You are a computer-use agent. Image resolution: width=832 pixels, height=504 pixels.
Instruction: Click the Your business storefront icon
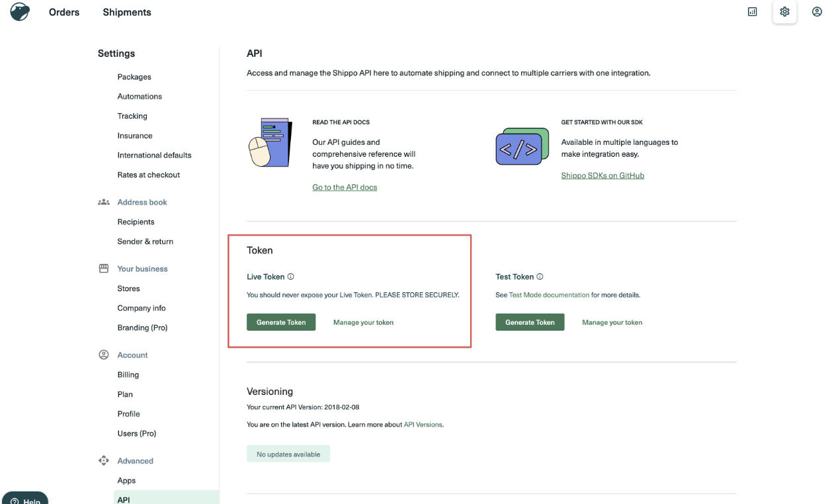[x=104, y=269]
